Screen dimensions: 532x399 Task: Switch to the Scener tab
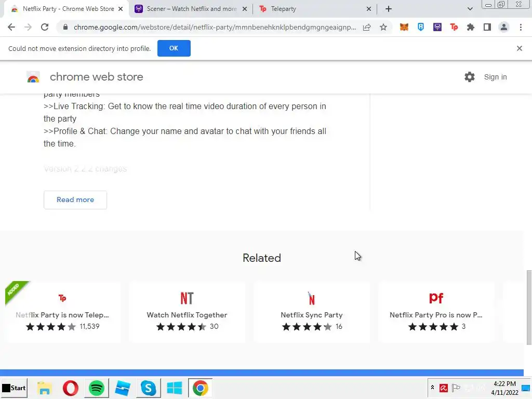[191, 9]
